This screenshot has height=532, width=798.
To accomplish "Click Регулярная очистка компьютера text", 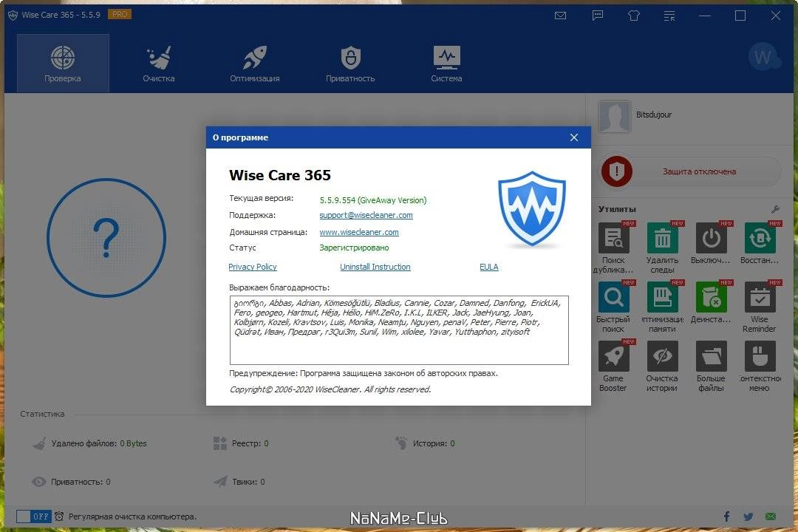I will [x=132, y=516].
